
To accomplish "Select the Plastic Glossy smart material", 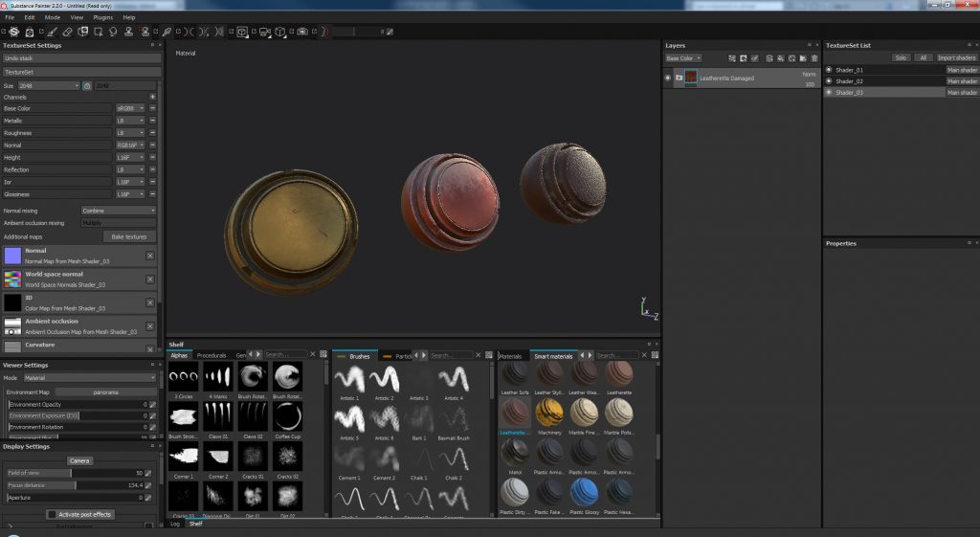I will tap(585, 493).
